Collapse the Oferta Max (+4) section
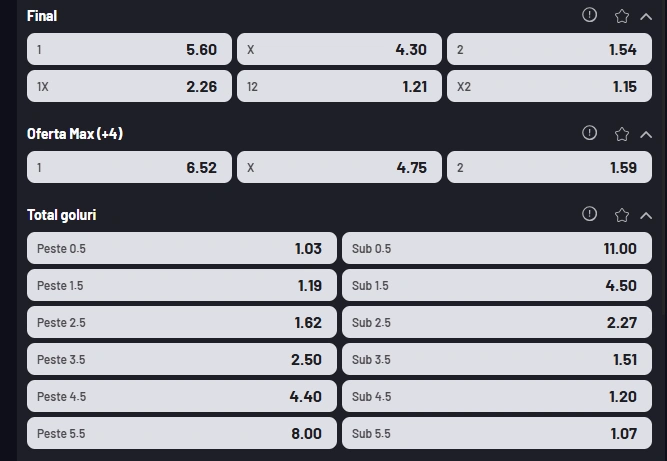 tap(646, 135)
